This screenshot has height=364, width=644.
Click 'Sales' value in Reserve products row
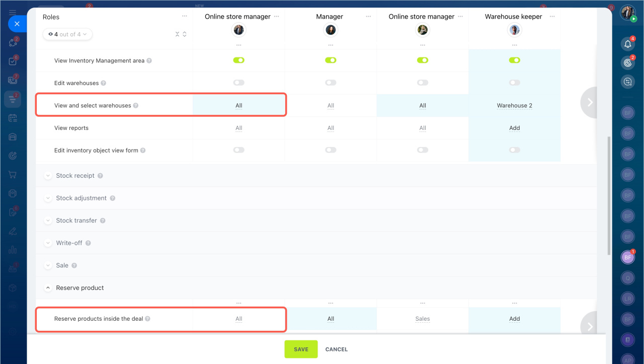[x=423, y=319]
